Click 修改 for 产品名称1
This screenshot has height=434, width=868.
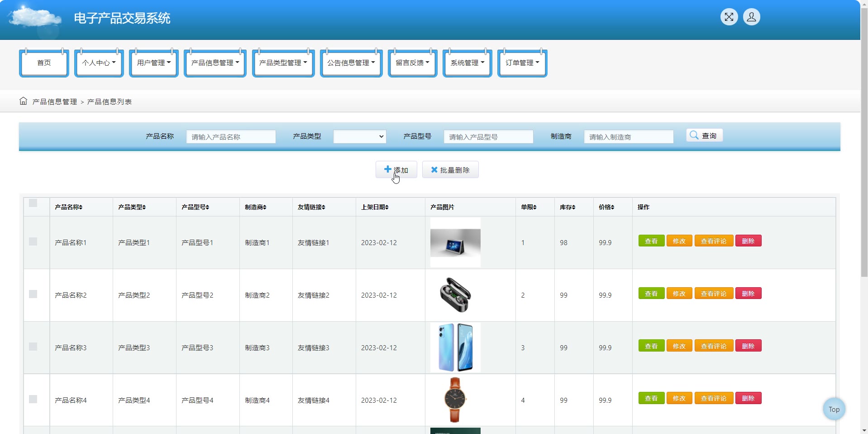click(679, 241)
